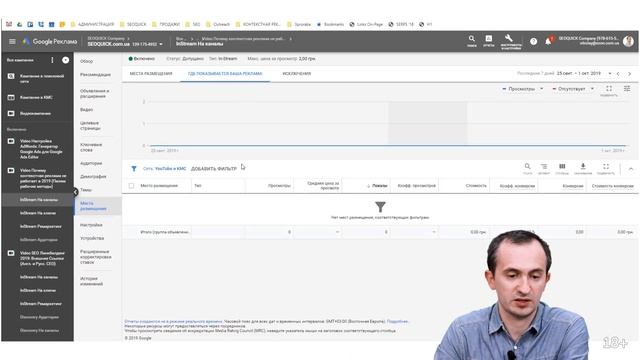Open the three-dot menu beside Все кампании
Screen dimensions: 640x360
52,60
